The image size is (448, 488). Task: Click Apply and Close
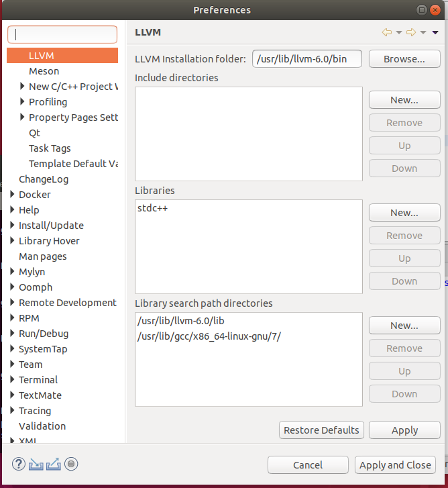(395, 465)
